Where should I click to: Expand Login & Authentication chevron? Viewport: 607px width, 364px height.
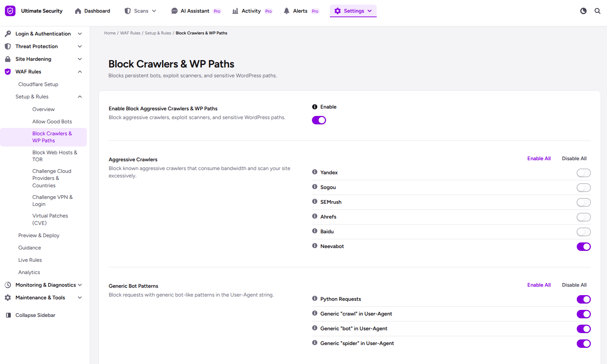click(x=80, y=34)
